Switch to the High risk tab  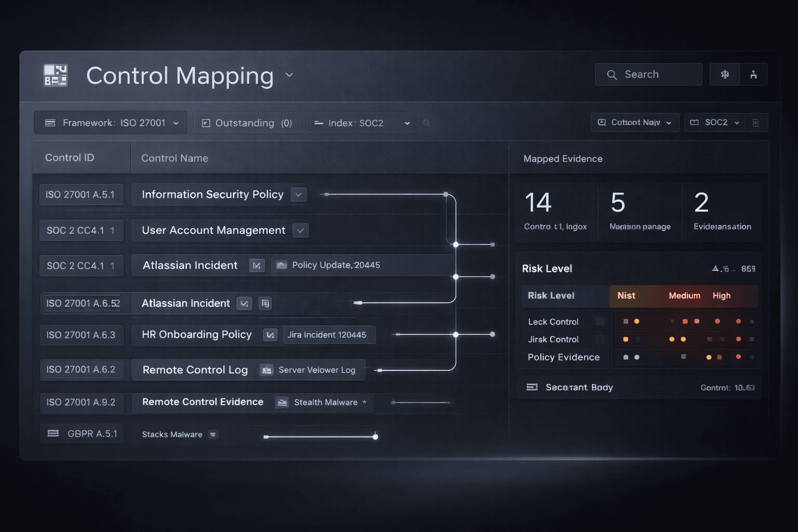[x=722, y=296]
